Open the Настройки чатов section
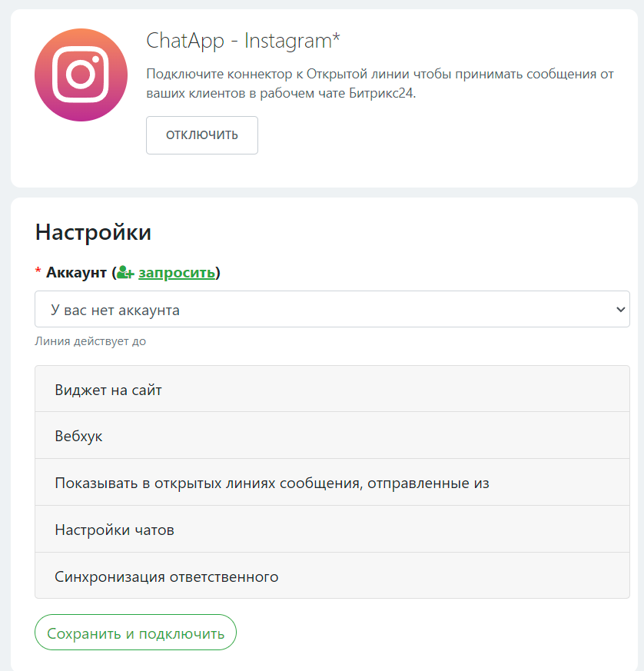This screenshot has width=644, height=671. pos(332,530)
